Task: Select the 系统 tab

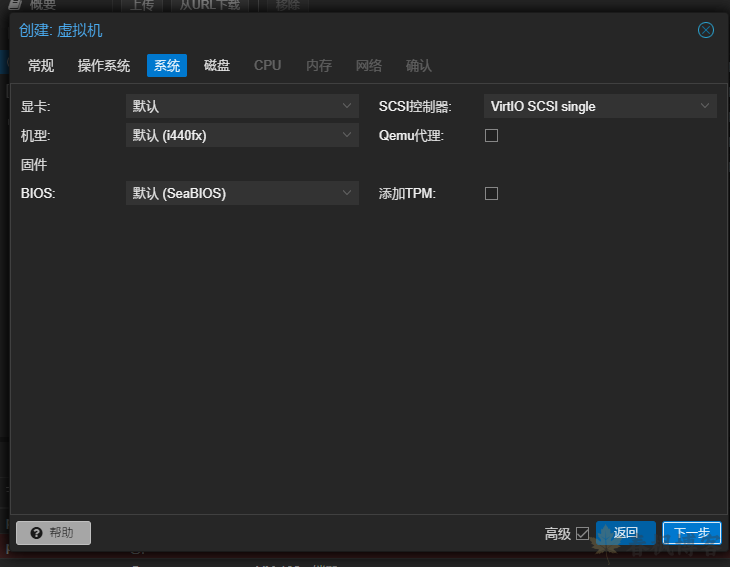Action: point(167,66)
